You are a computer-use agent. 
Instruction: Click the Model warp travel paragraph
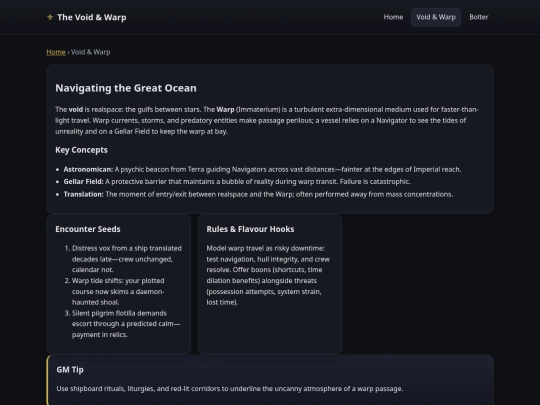(x=268, y=275)
